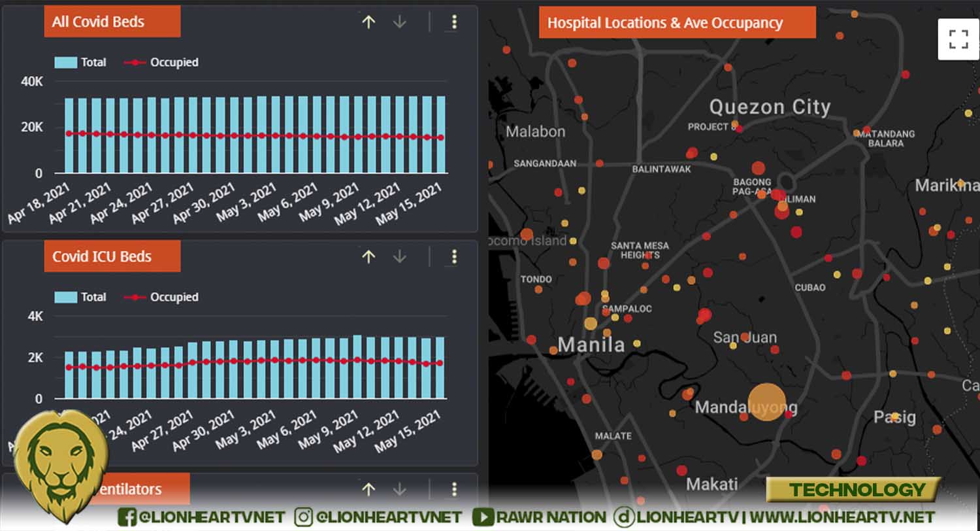The width and height of the screenshot is (980, 531).
Task: Click drill-up arrow in Covid ICU Beds chart
Action: [x=368, y=257]
